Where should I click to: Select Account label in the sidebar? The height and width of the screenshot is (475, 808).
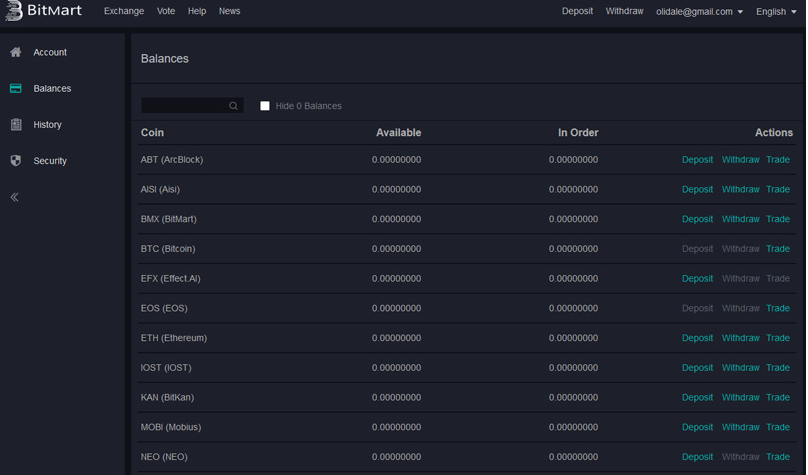point(50,52)
